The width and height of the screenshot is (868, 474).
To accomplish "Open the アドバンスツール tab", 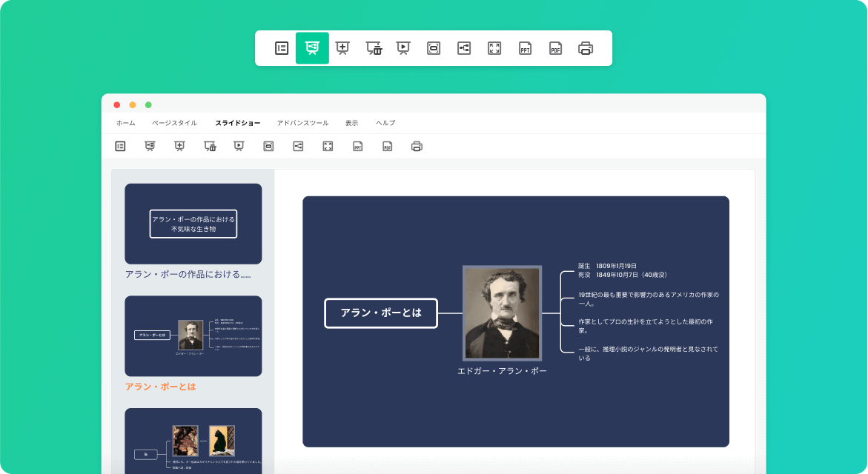I will pos(303,123).
